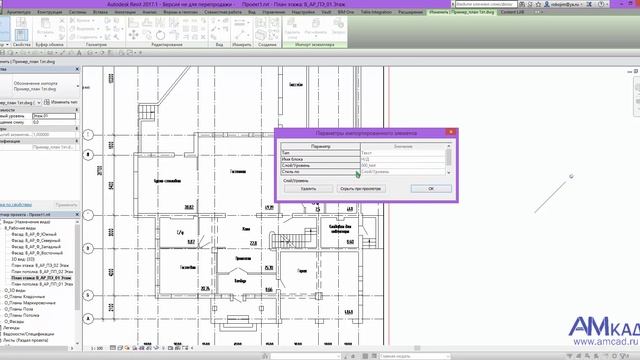Select 3D вид: {3D} in project browser
The image size is (640, 360).
23,259
